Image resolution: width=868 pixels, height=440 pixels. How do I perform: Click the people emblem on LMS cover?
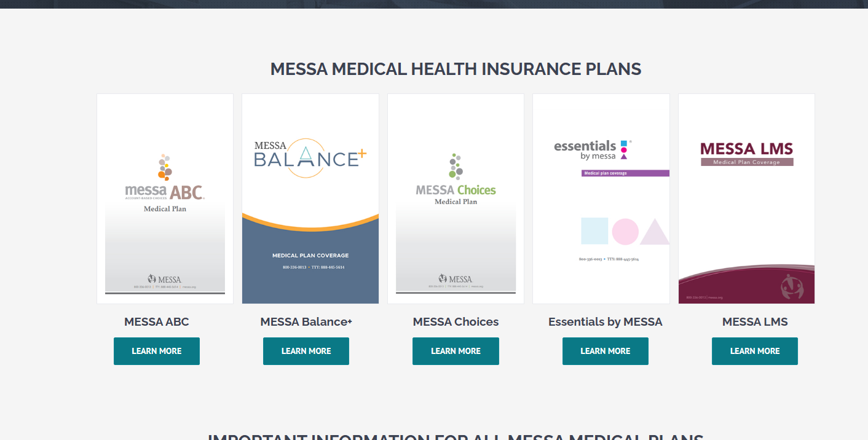click(x=792, y=286)
